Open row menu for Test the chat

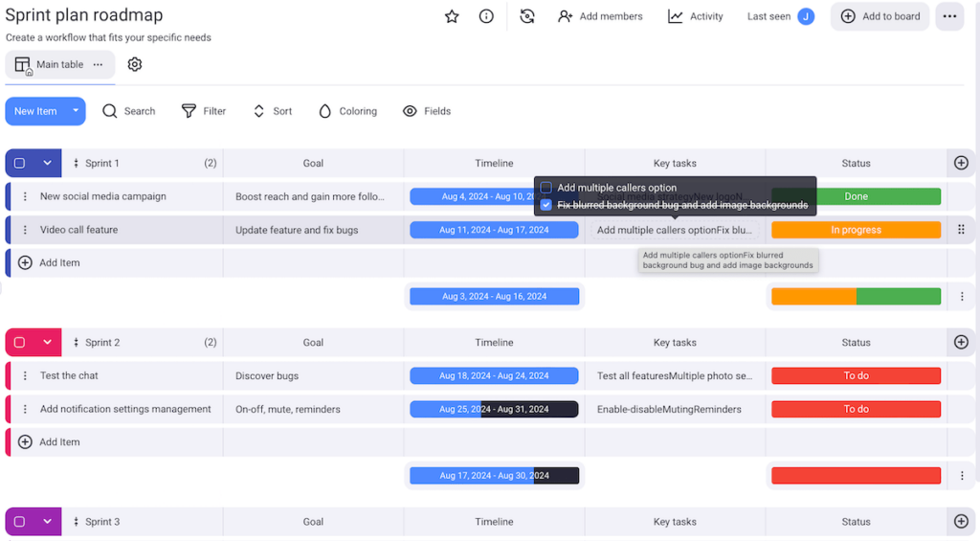coord(26,376)
